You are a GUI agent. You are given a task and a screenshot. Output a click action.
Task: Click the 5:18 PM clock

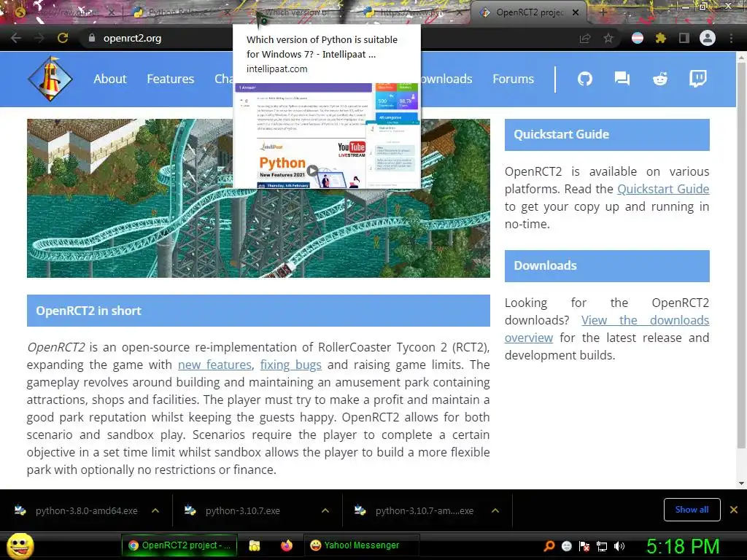(683, 546)
